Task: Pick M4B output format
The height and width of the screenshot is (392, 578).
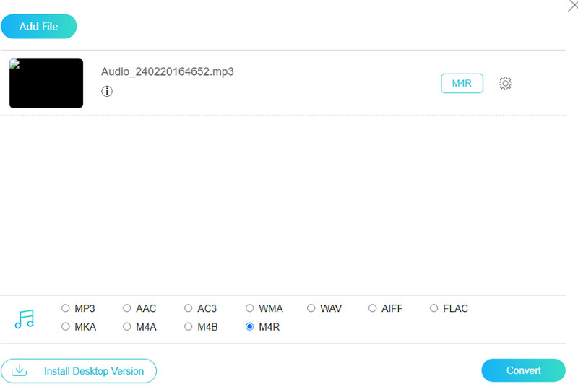Action: (189, 327)
